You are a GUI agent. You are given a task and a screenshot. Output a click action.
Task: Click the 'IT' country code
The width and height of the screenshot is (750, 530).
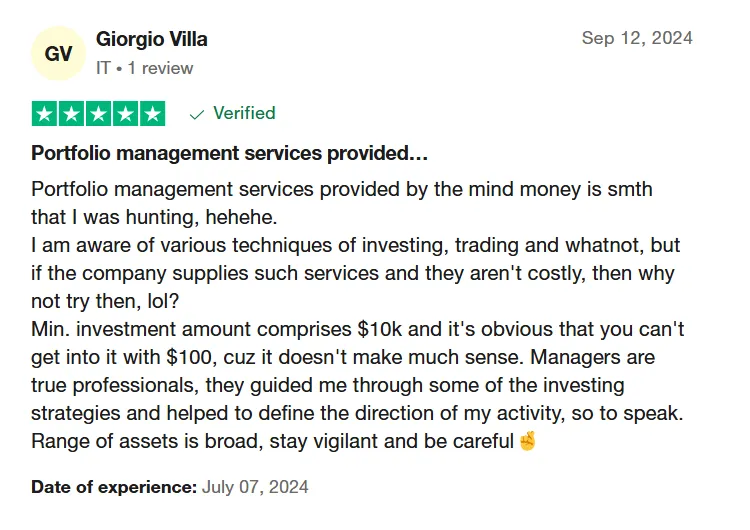click(103, 68)
